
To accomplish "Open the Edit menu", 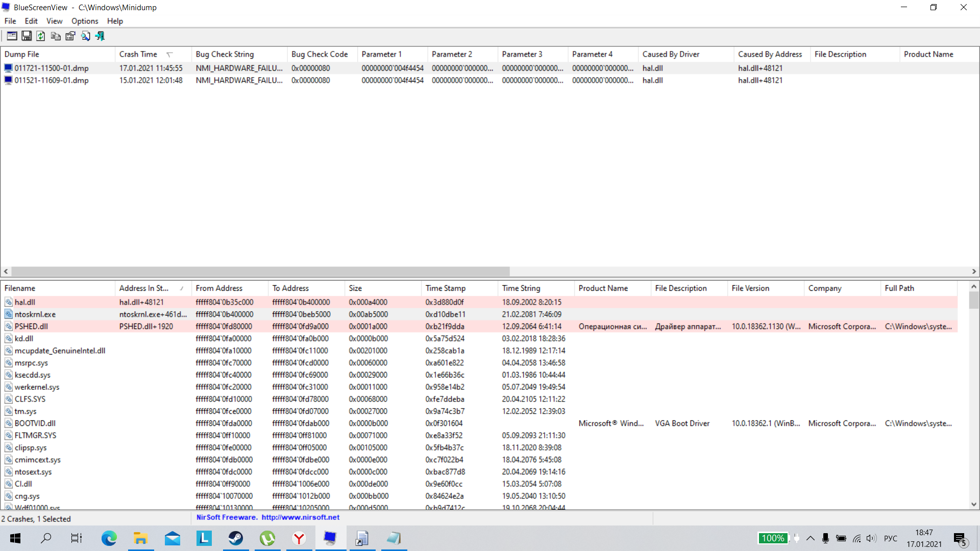I will pos(31,21).
